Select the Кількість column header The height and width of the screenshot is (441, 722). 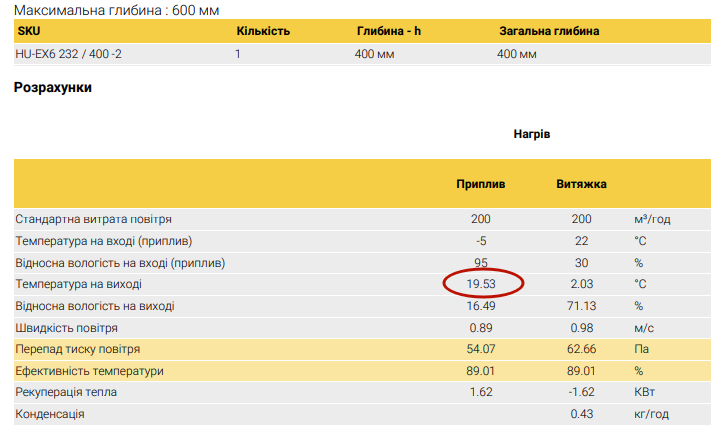coord(263,31)
